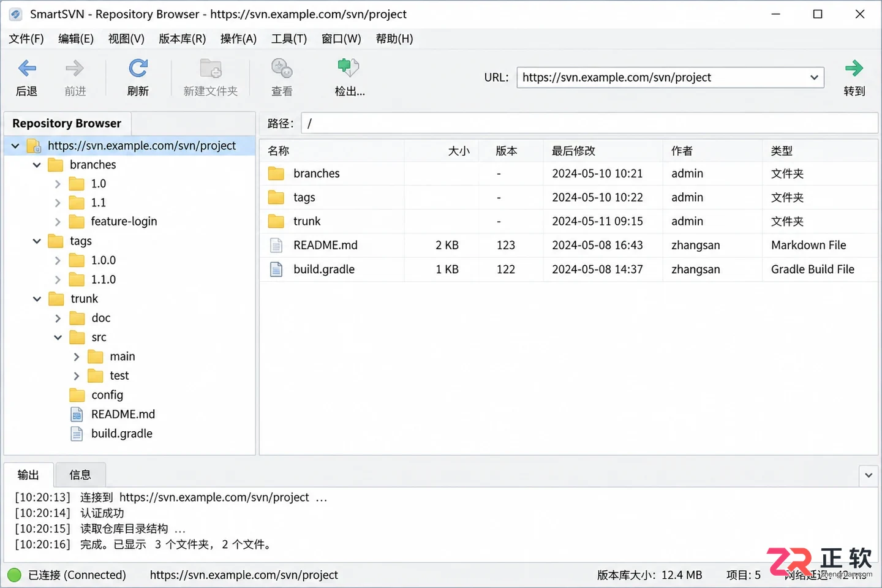Click the SmartSVN app icon in title bar

point(15,14)
